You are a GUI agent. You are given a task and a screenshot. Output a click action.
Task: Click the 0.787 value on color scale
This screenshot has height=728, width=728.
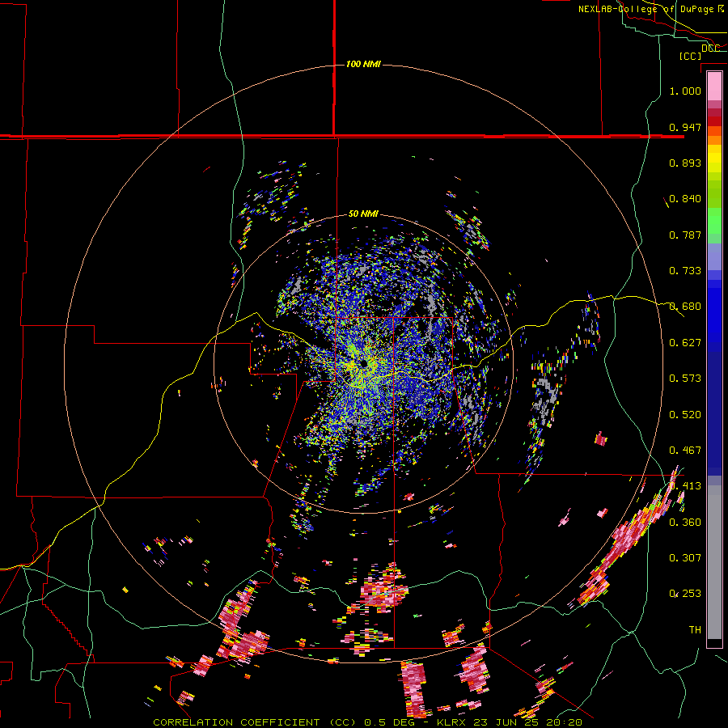[685, 235]
